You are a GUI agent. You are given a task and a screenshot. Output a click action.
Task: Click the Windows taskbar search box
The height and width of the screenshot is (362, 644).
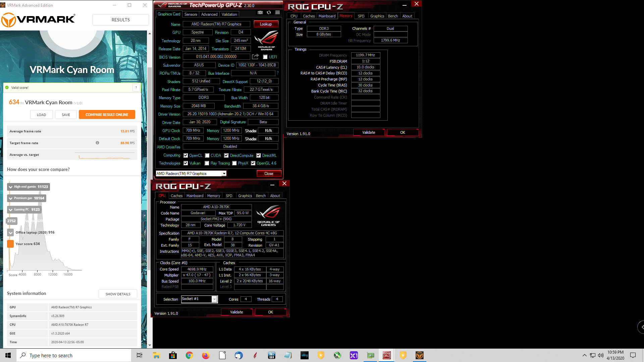pyautogui.click(x=74, y=355)
